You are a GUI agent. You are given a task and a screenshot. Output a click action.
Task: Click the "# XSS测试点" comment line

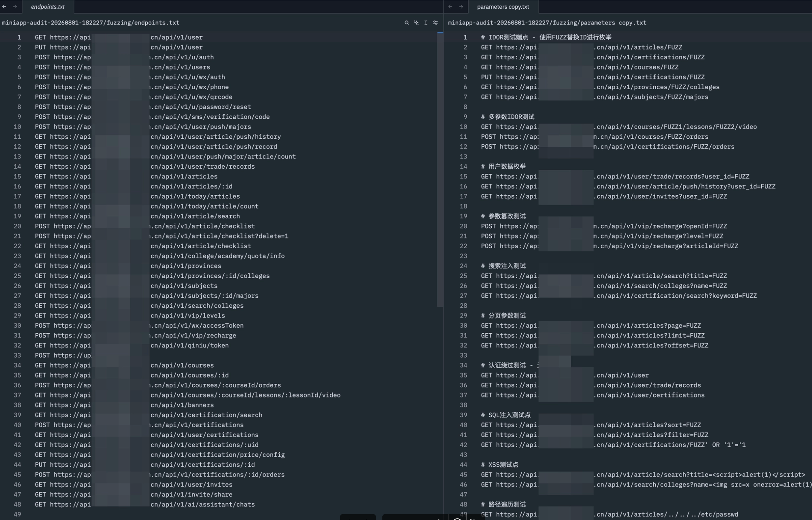tap(499, 465)
